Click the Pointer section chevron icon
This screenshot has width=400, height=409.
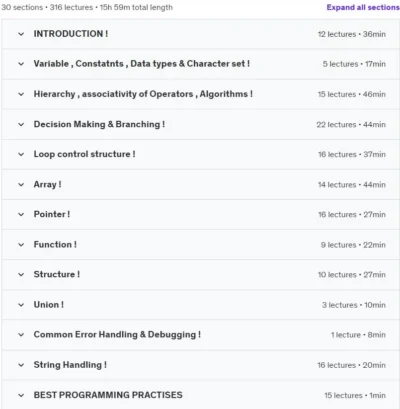click(21, 214)
